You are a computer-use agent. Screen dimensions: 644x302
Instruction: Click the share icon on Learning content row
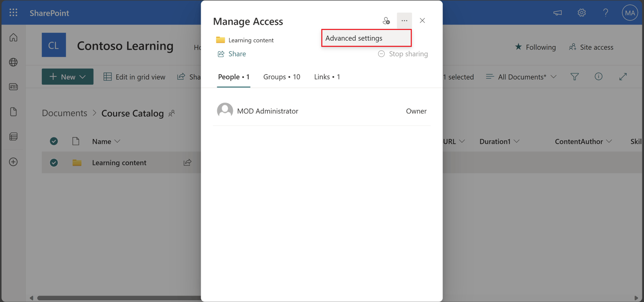[x=187, y=162]
